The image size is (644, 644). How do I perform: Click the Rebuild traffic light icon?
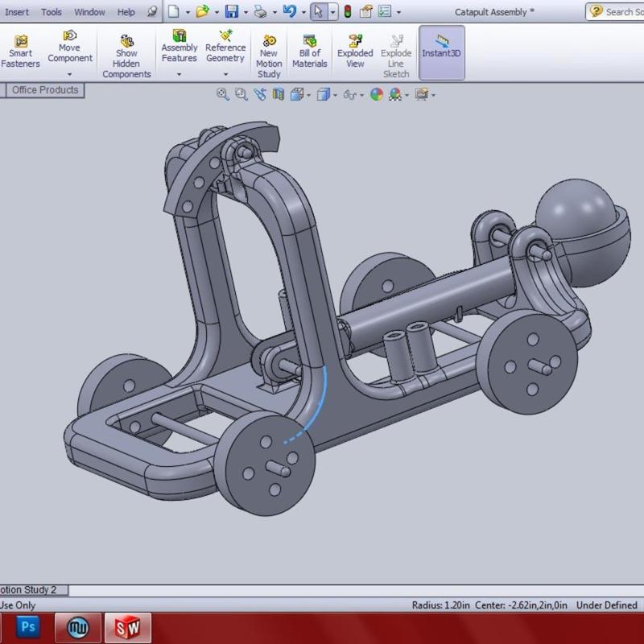tap(347, 12)
